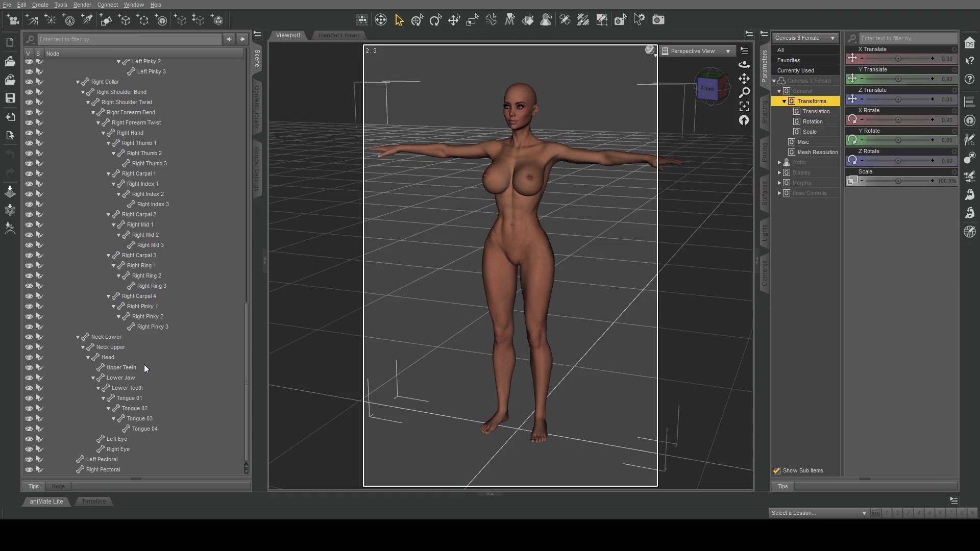Click the Render camera icon
This screenshot has width=980, height=551.
tap(658, 20)
